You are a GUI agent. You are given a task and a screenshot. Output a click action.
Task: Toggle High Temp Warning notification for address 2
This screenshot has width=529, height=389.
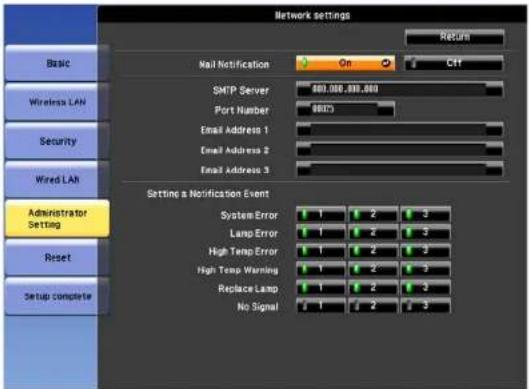click(373, 269)
